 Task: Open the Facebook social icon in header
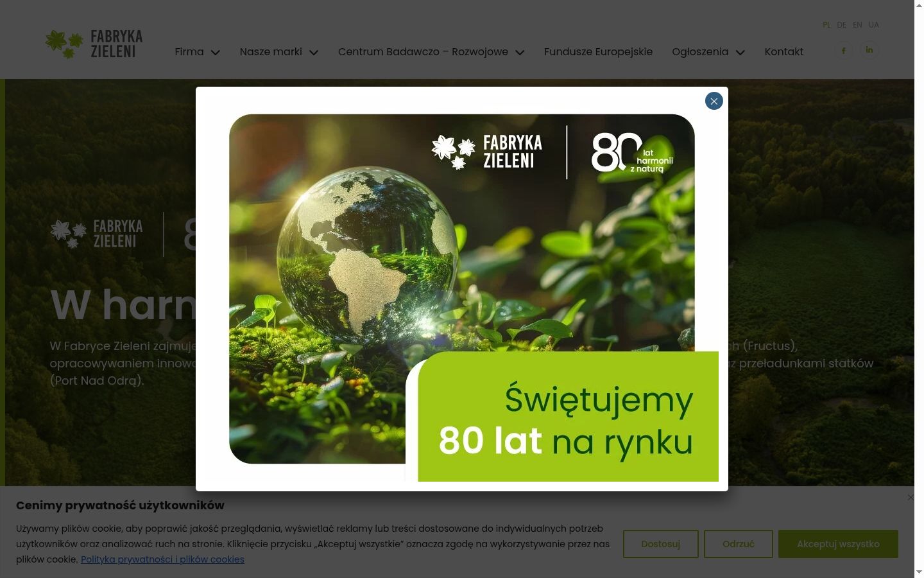[x=844, y=51]
